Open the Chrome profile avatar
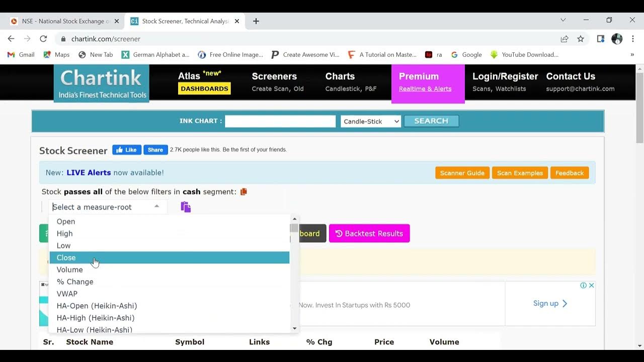This screenshot has width=644, height=362. 617,39
